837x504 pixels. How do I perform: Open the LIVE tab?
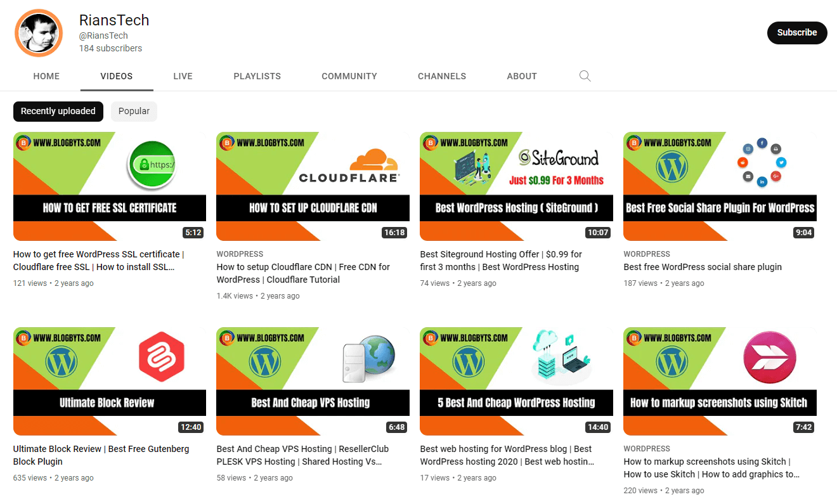pos(183,76)
